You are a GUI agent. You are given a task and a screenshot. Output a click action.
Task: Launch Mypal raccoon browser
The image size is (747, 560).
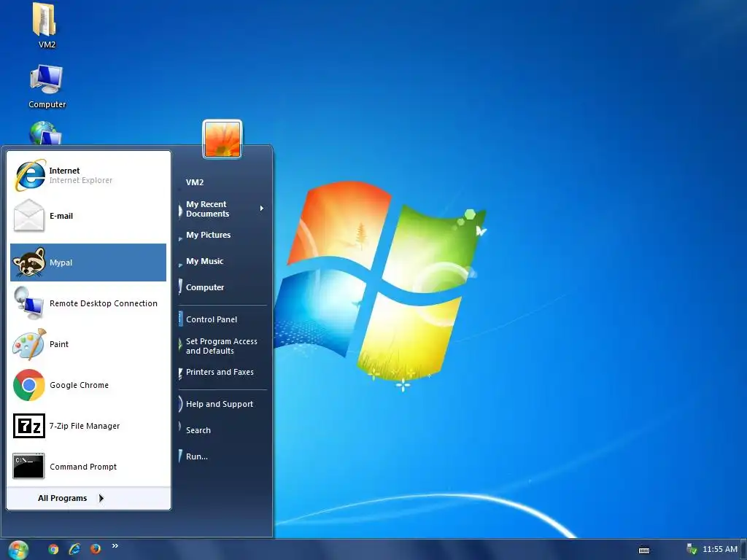point(88,262)
